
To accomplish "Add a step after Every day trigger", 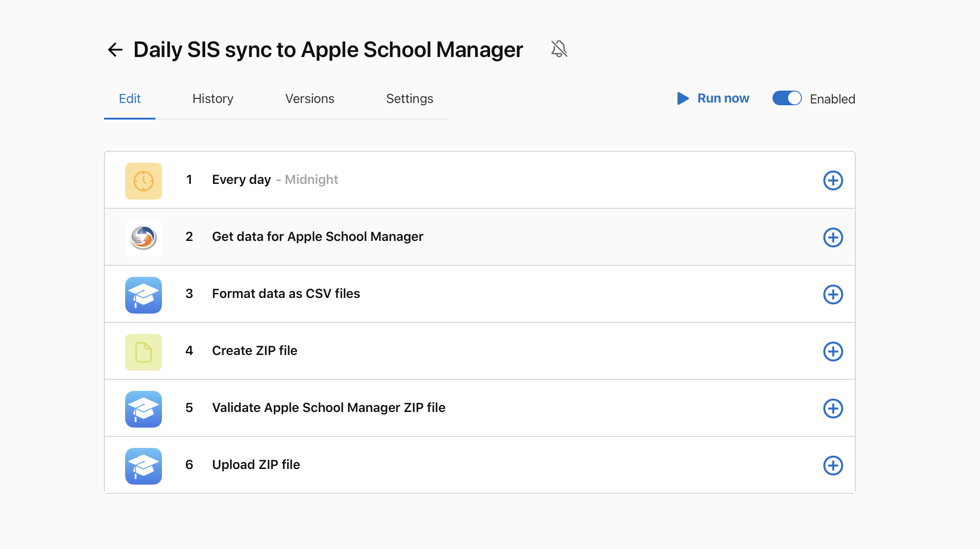I will 833,181.
